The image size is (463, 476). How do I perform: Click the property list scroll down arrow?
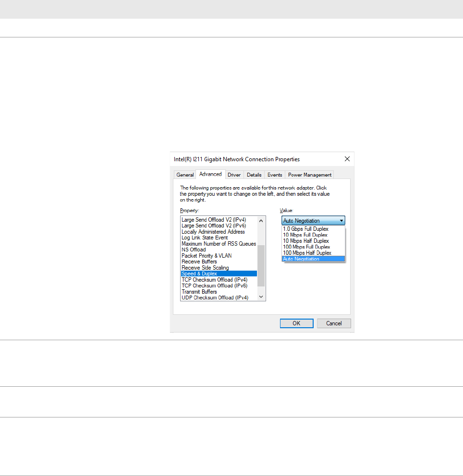[261, 297]
